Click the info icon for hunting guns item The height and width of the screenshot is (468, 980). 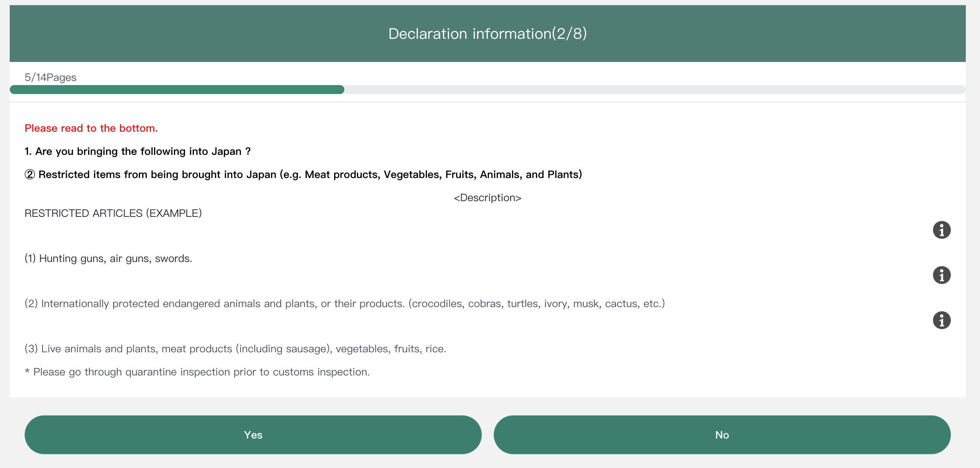(x=942, y=230)
